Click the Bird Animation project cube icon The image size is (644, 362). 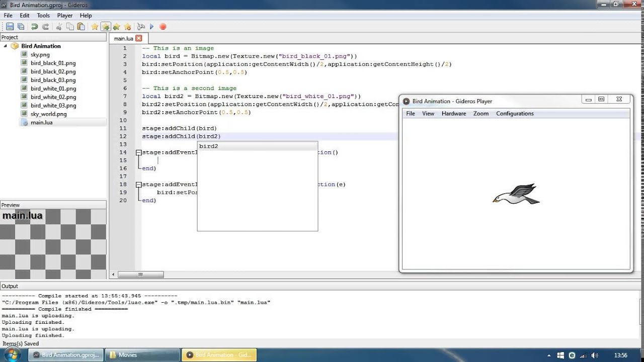[15, 46]
